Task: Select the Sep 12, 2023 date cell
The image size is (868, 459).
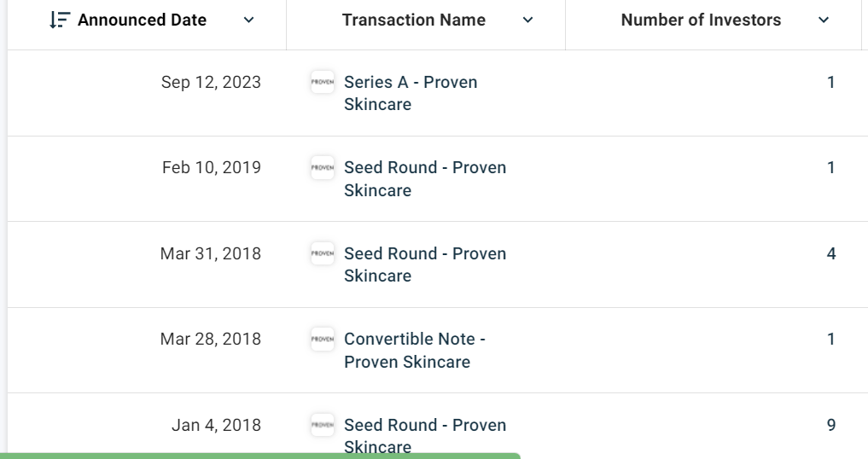Action: pos(211,83)
